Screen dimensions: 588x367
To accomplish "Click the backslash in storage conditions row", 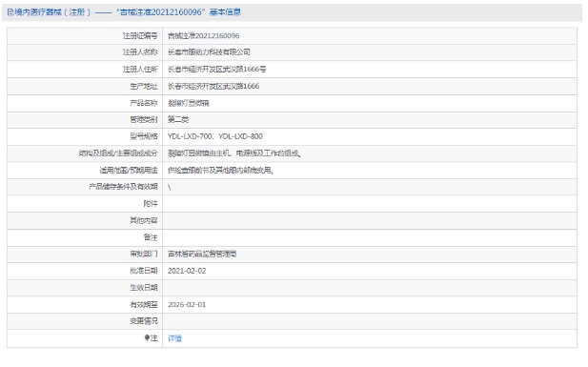I will tap(170, 187).
